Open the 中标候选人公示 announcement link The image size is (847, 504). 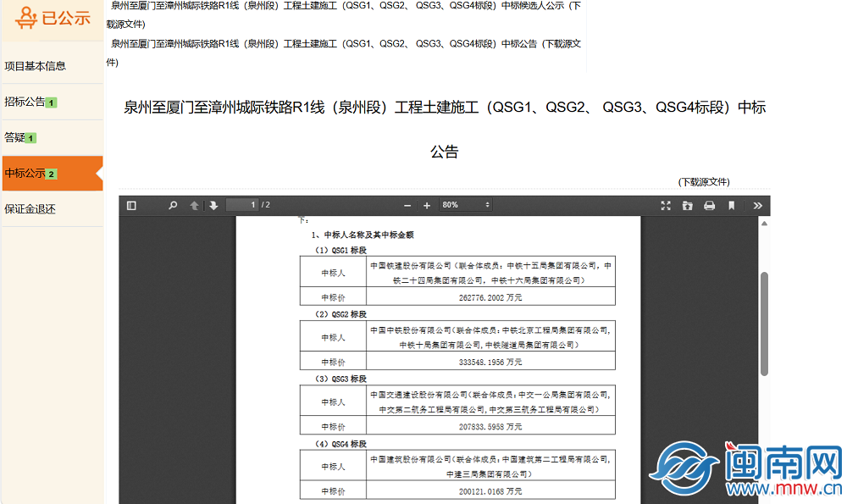click(344, 14)
